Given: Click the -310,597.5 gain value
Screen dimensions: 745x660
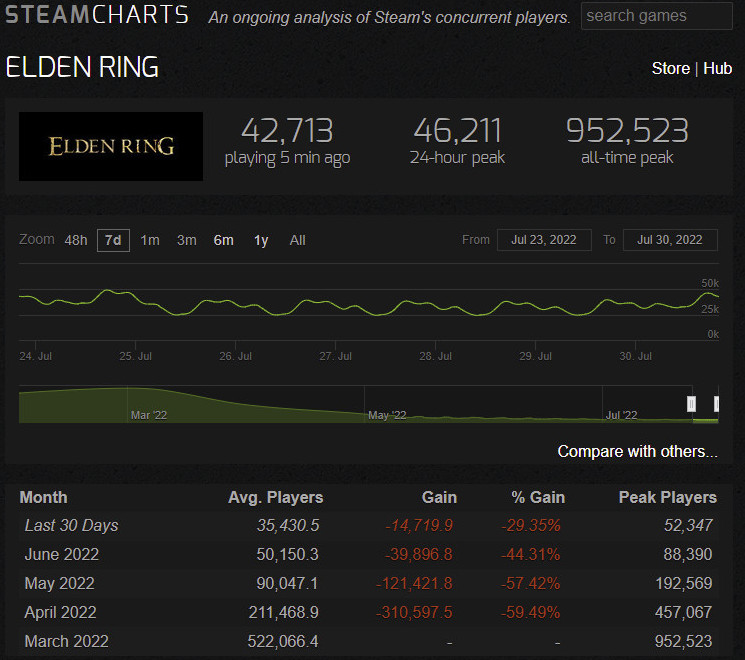Looking at the screenshot, I should click(414, 612).
